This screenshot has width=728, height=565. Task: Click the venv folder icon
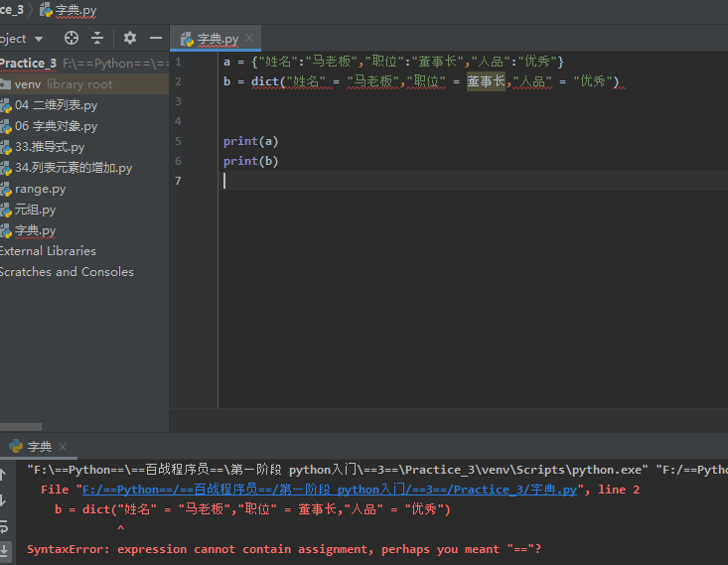click(x=5, y=84)
